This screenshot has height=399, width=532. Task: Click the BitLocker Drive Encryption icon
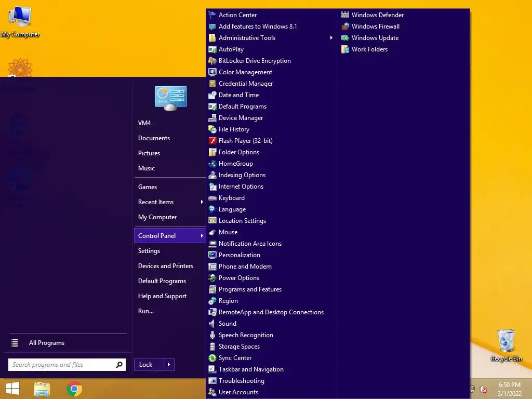coord(212,61)
